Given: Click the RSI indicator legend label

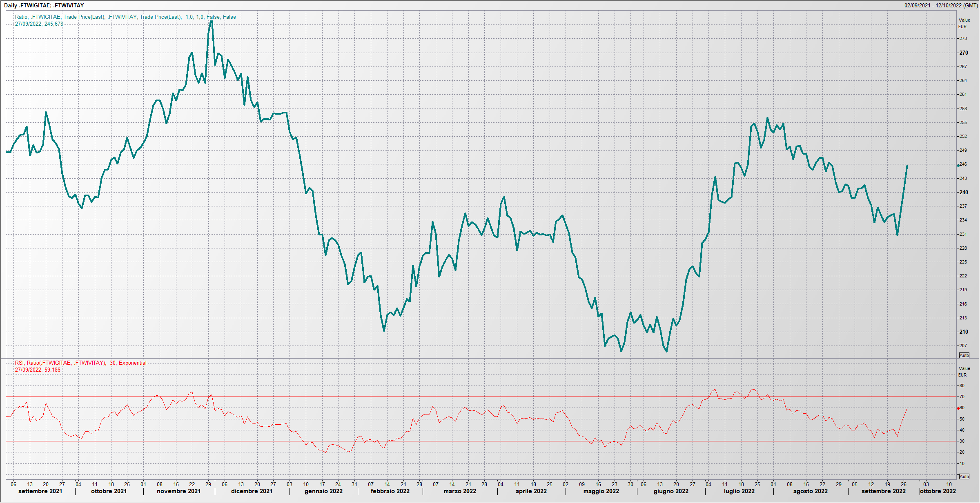Looking at the screenshot, I should pos(80,363).
